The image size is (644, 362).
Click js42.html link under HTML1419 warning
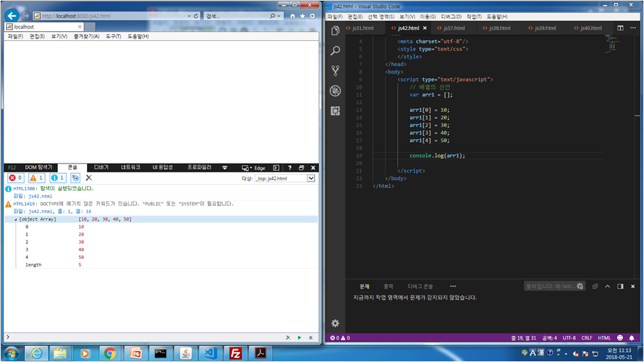coord(40,211)
